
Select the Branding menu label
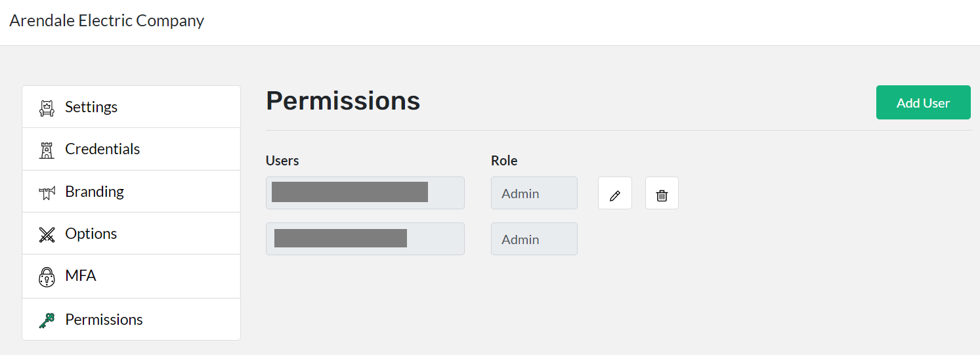pos(95,192)
